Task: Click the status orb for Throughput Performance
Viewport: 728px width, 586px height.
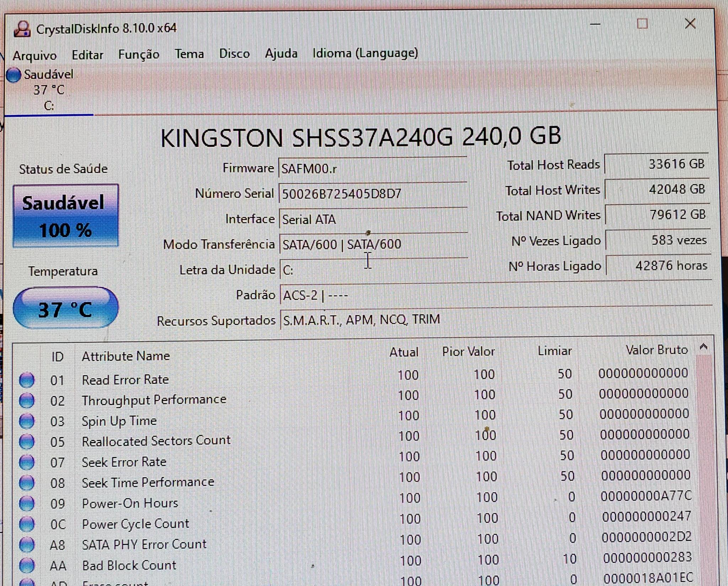Action: (x=27, y=401)
